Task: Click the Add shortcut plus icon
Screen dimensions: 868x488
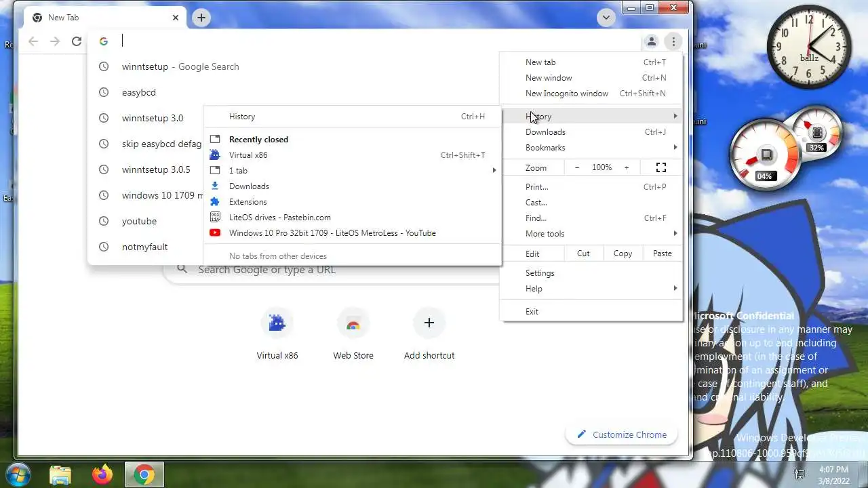Action: point(429,323)
